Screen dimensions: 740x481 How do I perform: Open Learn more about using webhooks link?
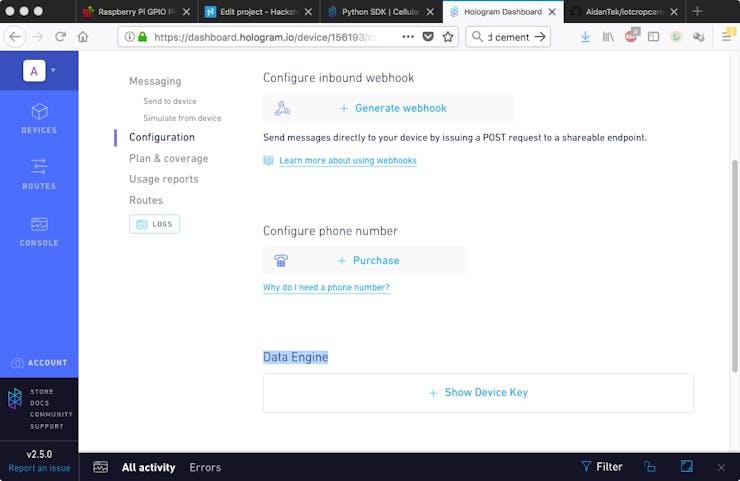(x=348, y=160)
